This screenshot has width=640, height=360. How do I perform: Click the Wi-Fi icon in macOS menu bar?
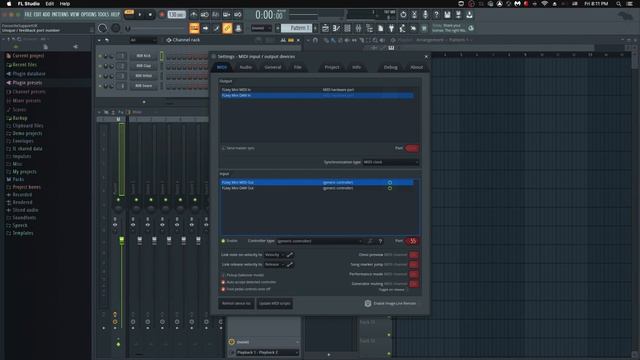(544, 4)
